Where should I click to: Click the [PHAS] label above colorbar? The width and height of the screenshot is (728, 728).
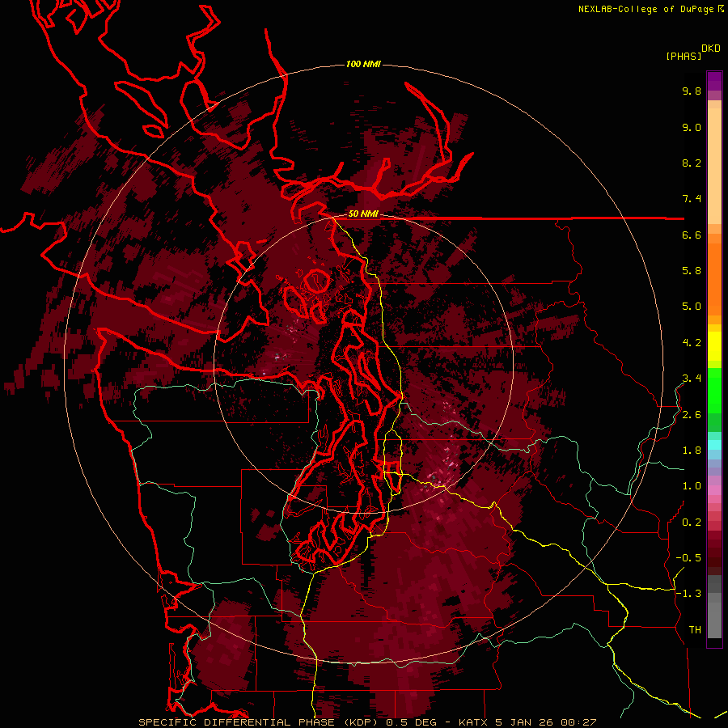click(684, 56)
